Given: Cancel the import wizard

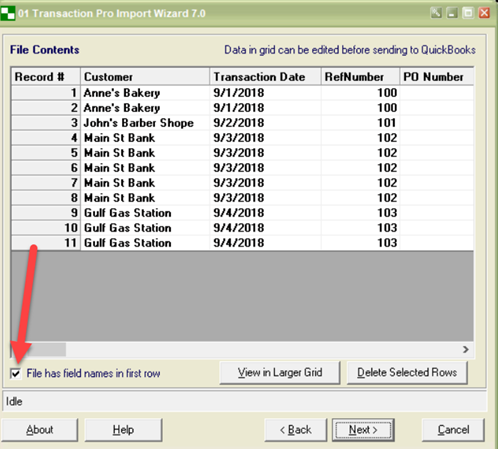Looking at the screenshot, I should [x=453, y=430].
